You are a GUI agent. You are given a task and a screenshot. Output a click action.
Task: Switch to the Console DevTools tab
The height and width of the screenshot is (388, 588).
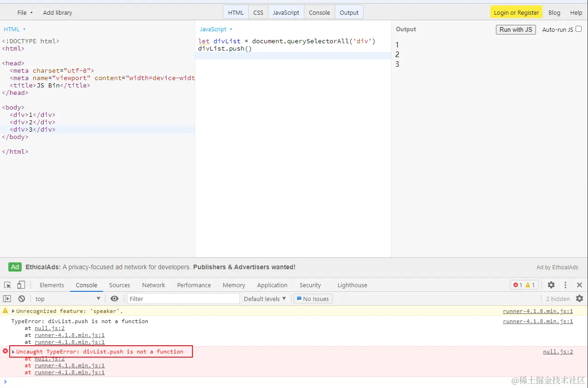click(x=87, y=285)
